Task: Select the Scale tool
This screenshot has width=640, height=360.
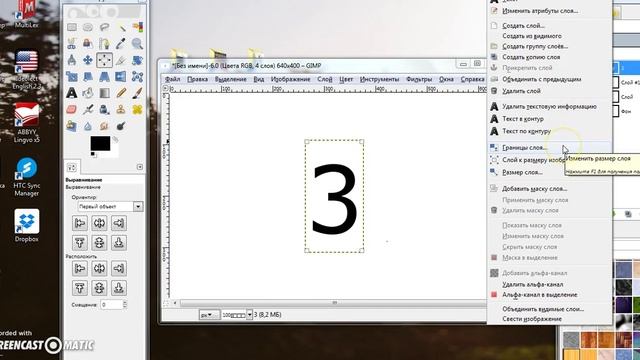Action: coord(72,76)
